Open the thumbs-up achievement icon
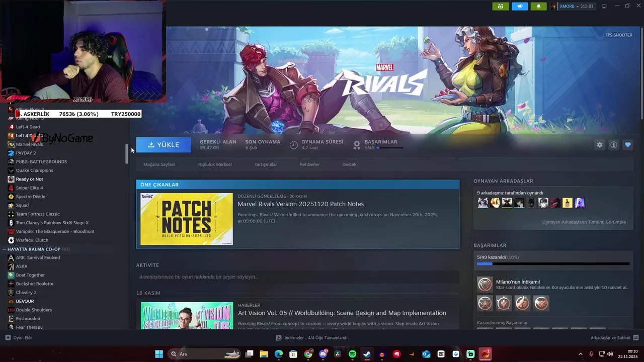Image resolution: width=644 pixels, height=362 pixels. click(x=523, y=303)
